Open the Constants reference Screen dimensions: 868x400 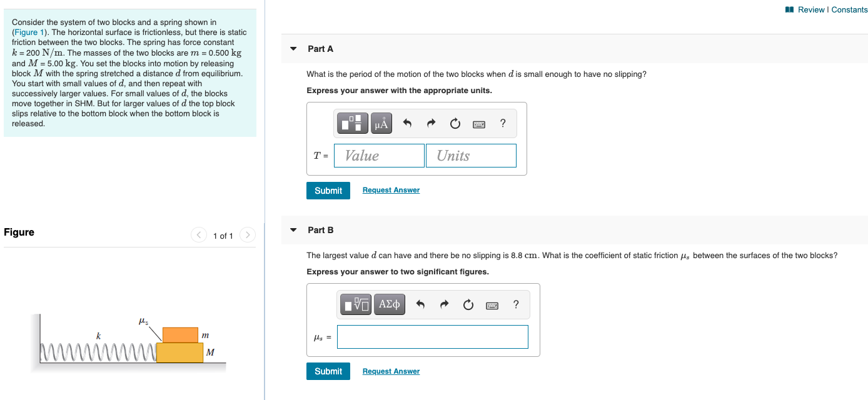pos(849,9)
